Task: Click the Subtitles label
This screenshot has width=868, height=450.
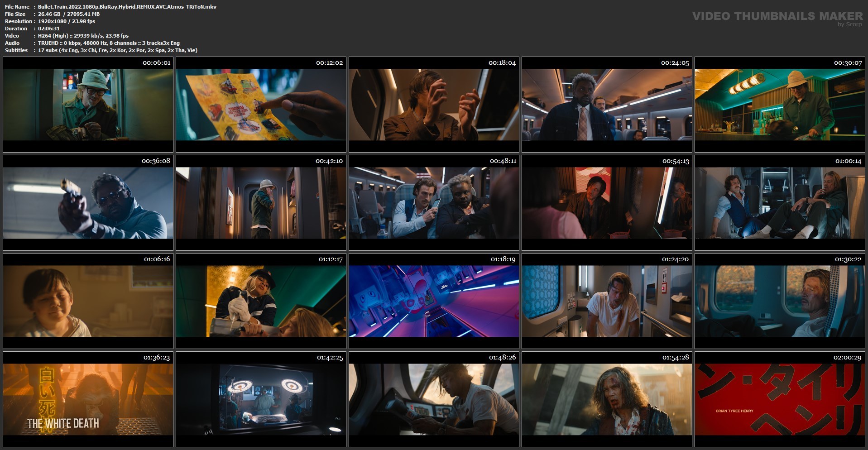Action: pyautogui.click(x=16, y=50)
